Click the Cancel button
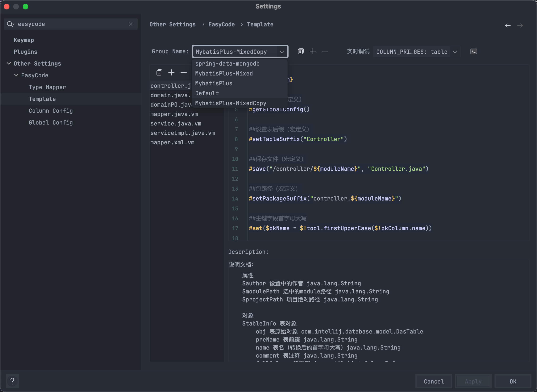Screen dimensions: 537x392 coord(434,381)
